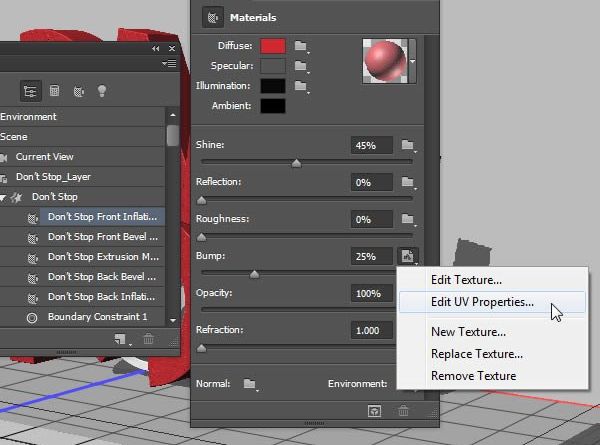
Task: Click the Bump texture map icon
Action: click(408, 256)
